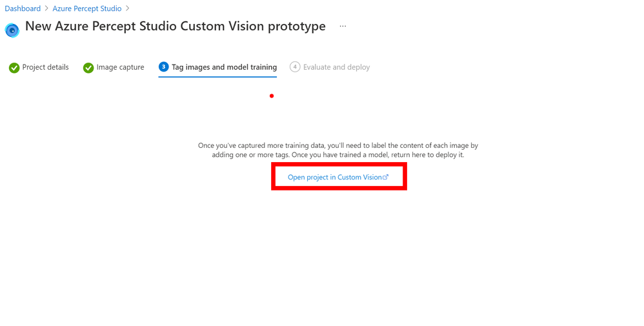The image size is (644, 326).
Task: Click the external link icon after Custom Vision
Action: (x=385, y=177)
